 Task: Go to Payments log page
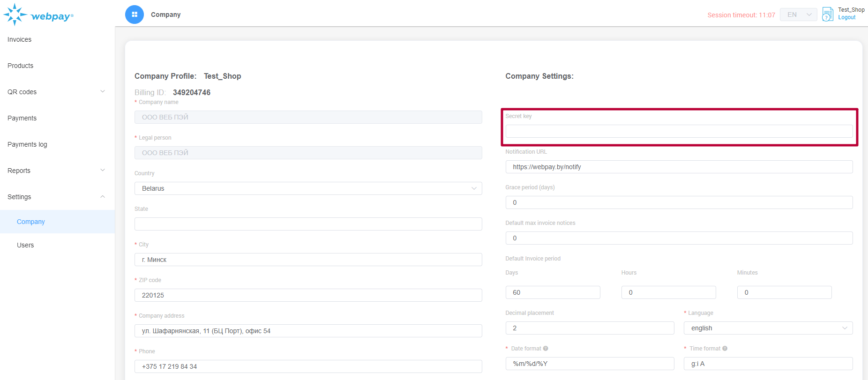point(27,144)
